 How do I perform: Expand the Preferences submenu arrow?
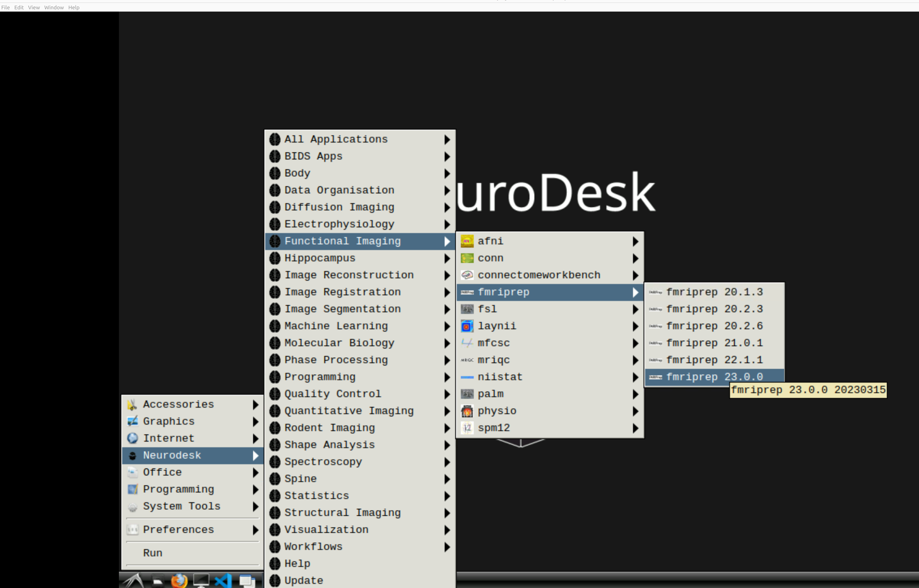click(255, 530)
